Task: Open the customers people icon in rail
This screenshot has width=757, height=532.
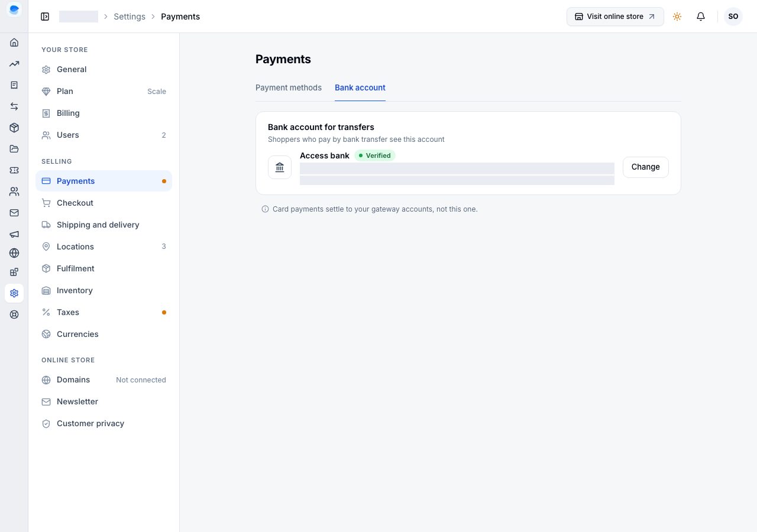Action: click(14, 192)
